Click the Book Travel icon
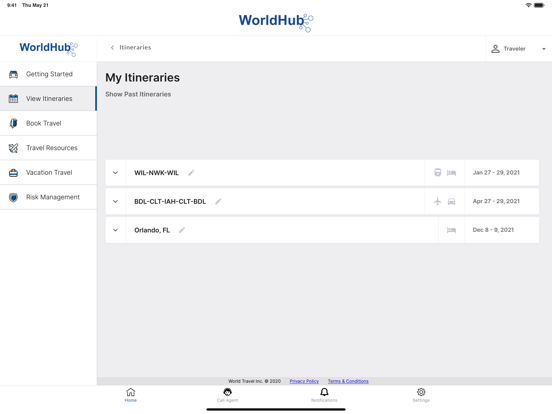This screenshot has height=414, width=552. tap(13, 123)
